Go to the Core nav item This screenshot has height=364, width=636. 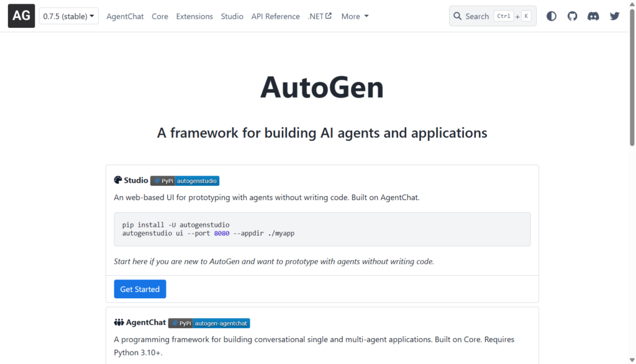click(x=160, y=16)
